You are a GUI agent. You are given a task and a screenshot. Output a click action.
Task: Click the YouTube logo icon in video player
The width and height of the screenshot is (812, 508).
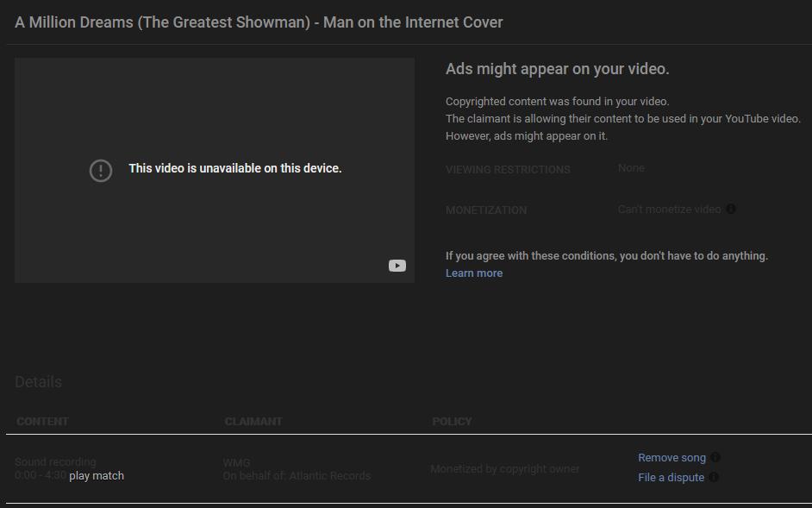tap(397, 266)
